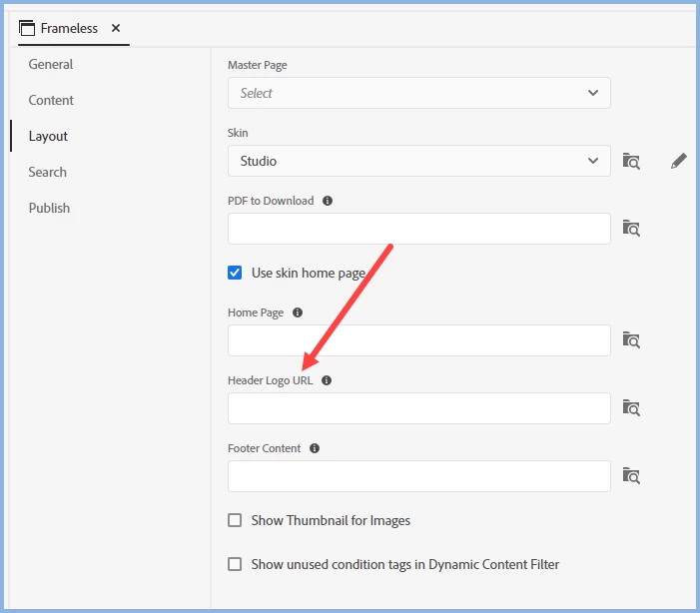700x613 pixels.
Task: Uncheck Use skin home page
Action: [235, 273]
